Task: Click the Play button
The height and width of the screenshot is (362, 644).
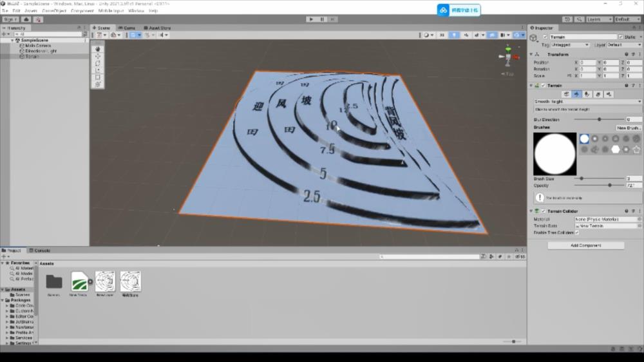Action: 311,19
